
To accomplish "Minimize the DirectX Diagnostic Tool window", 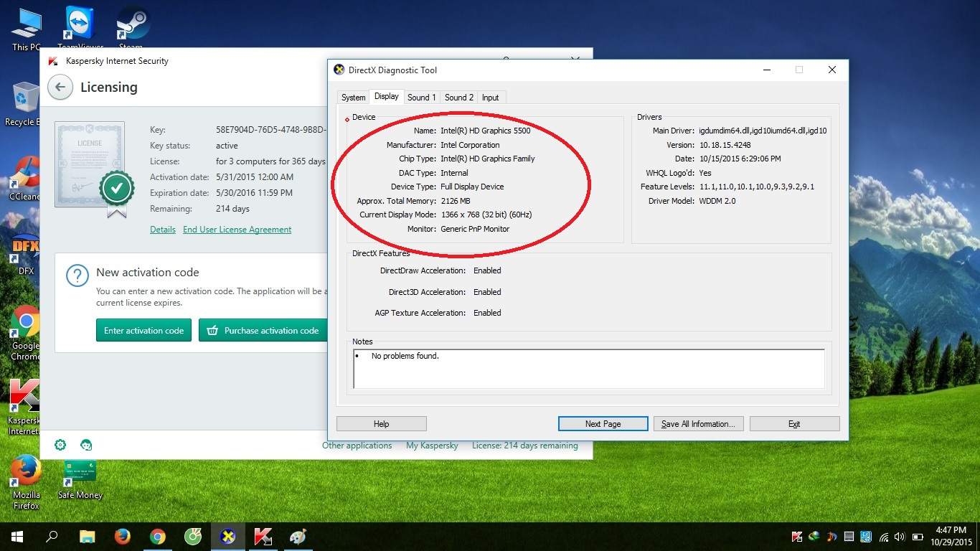I will click(767, 70).
